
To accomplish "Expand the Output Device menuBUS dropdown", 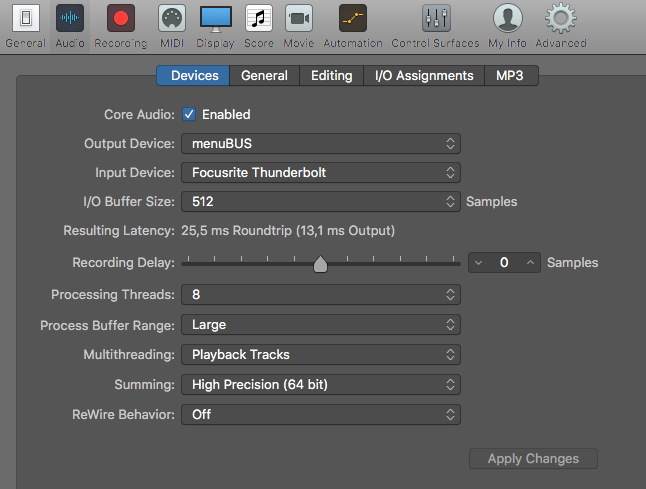I will (320, 144).
